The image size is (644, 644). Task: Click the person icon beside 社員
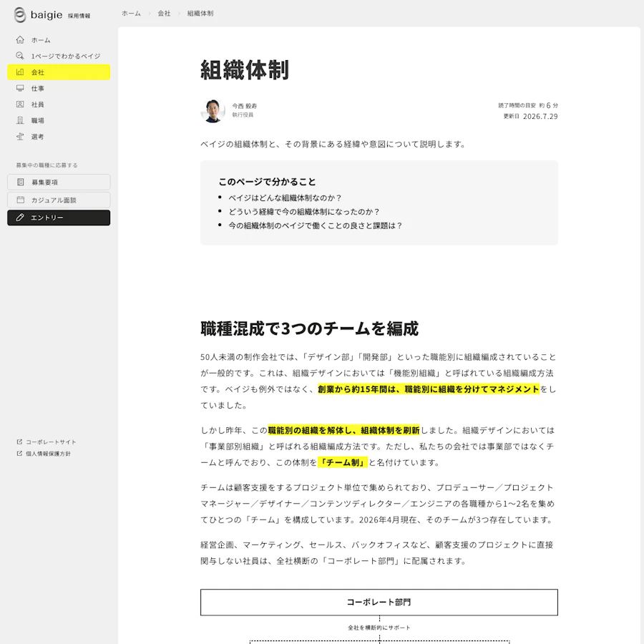[20, 104]
